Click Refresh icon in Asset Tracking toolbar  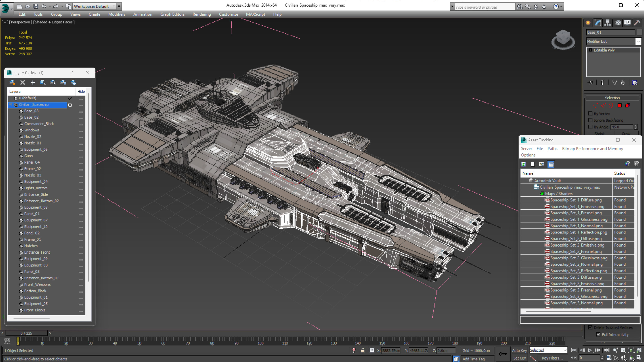coord(524,164)
